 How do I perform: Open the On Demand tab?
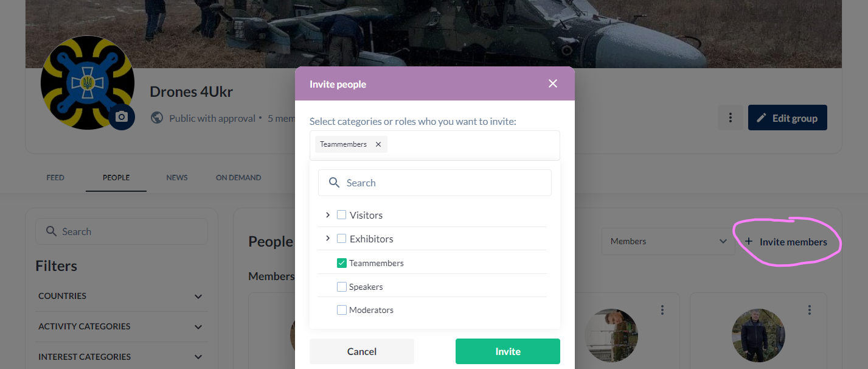coord(238,178)
